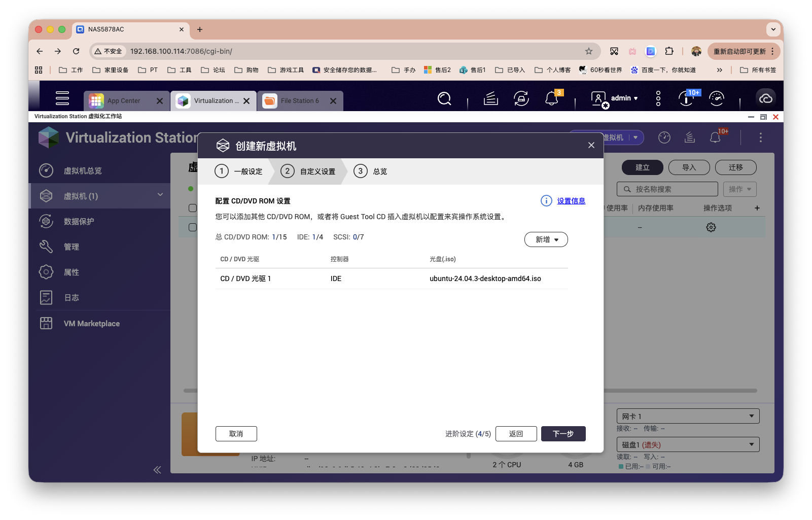Click the magnifier search icon in top bar
812x520 pixels.
(444, 98)
